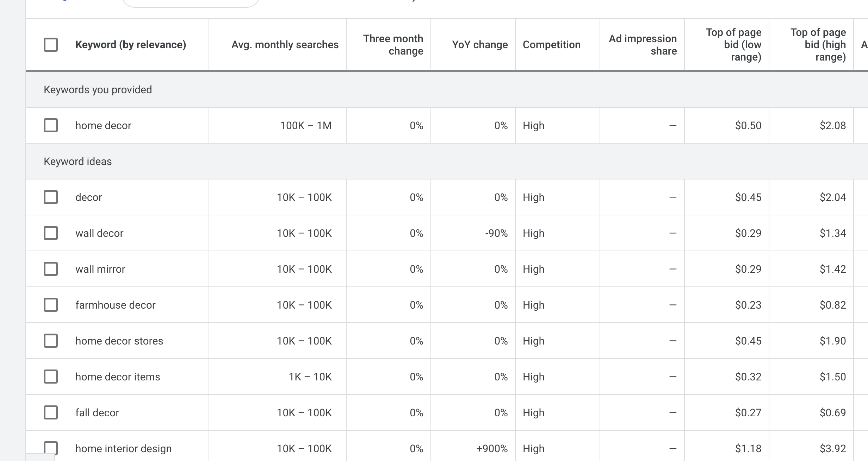This screenshot has height=461, width=868.
Task: Click the 'farmhouse decor' keyword text
Action: pos(115,305)
